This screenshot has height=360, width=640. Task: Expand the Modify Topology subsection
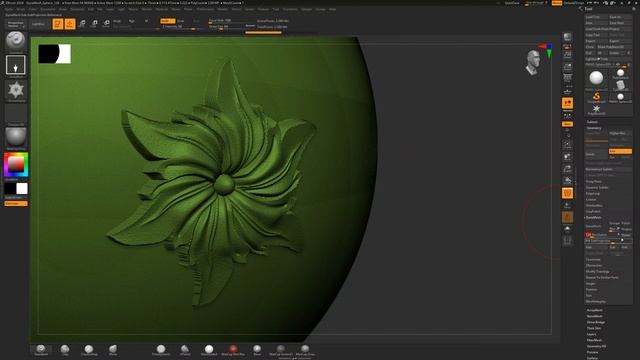tap(598, 271)
